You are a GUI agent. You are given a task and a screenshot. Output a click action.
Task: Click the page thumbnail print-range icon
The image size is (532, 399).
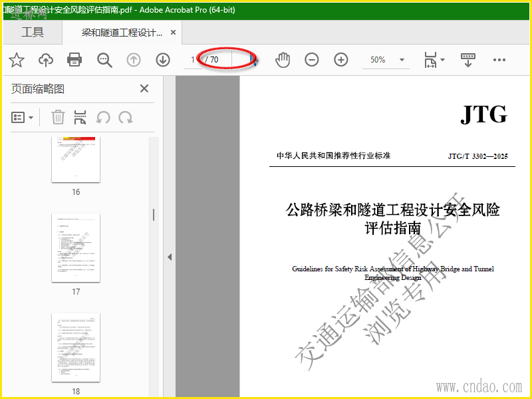pos(80,118)
